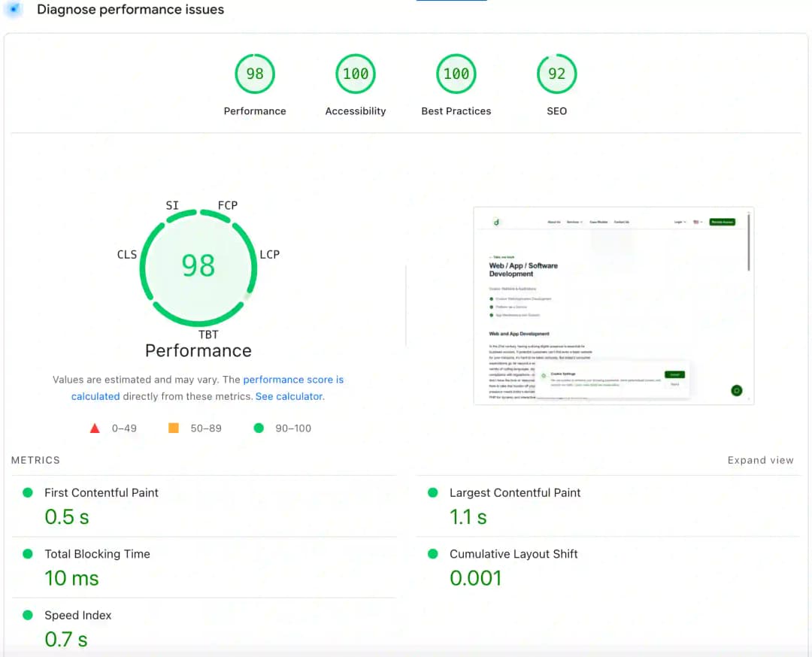This screenshot has height=657, width=812.
Task: Click the TBT segment label on gauge
Action: click(x=208, y=335)
